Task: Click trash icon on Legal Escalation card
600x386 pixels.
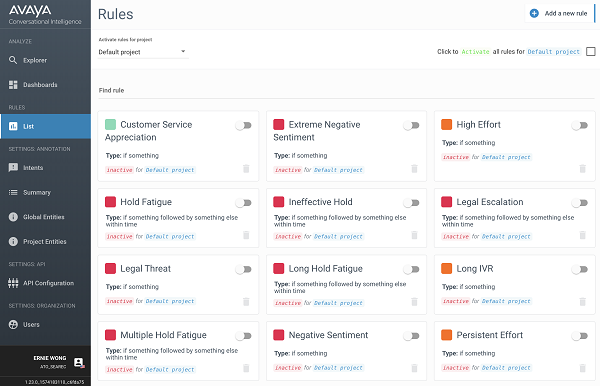Action: point(582,235)
